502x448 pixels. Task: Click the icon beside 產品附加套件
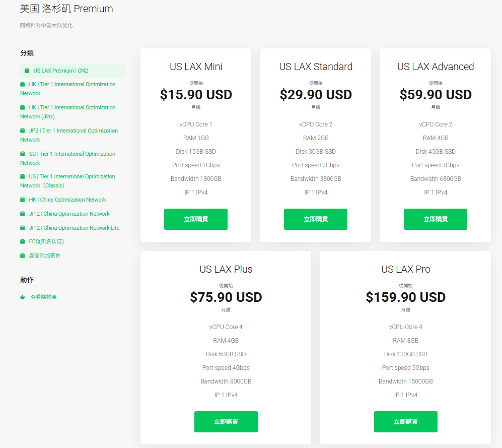click(23, 256)
